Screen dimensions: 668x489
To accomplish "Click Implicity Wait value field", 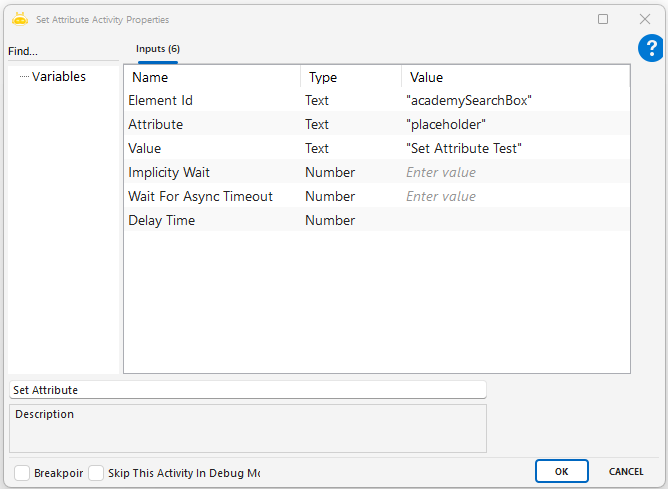I will [514, 172].
